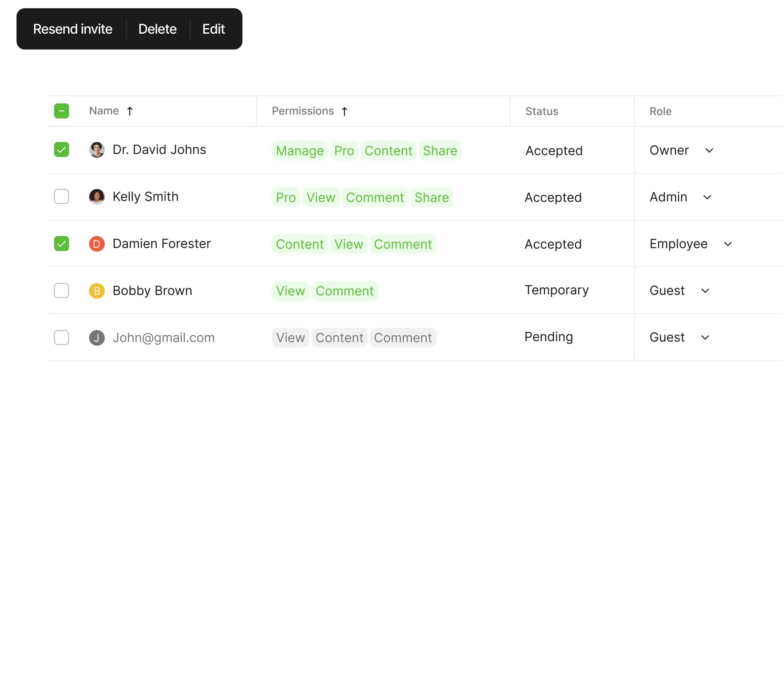Choose Delete in the action bar

click(x=157, y=29)
